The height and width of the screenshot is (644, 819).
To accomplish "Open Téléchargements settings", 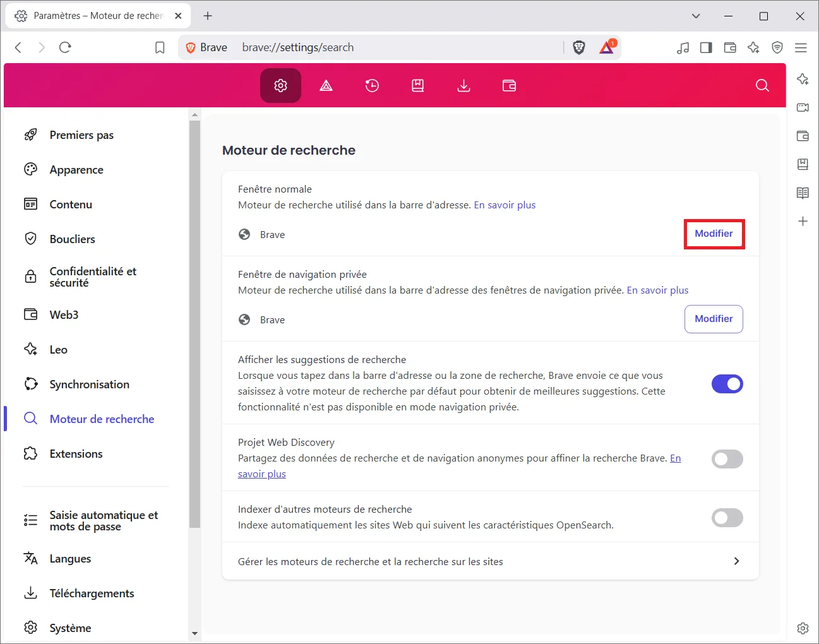I will click(92, 593).
